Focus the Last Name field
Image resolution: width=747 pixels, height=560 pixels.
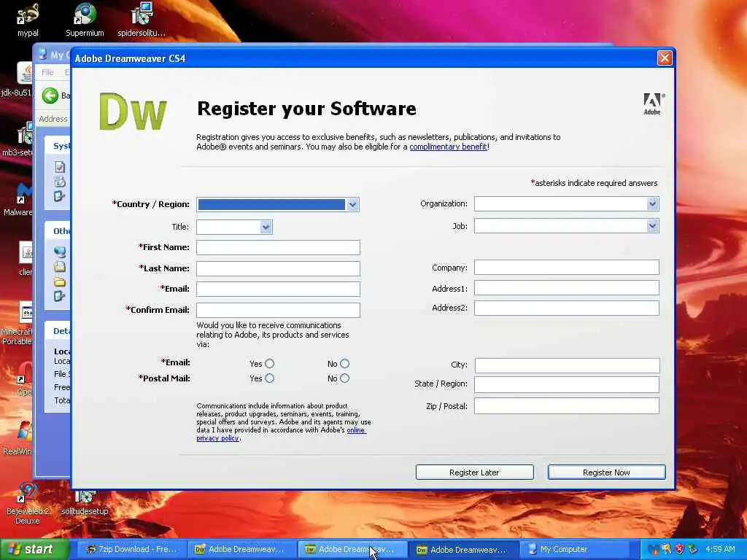tap(278, 268)
